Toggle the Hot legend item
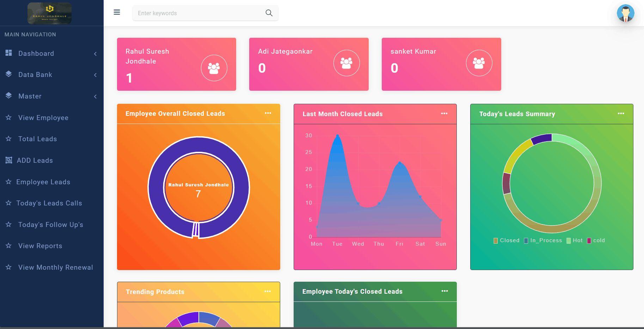The image size is (644, 329). click(x=574, y=240)
